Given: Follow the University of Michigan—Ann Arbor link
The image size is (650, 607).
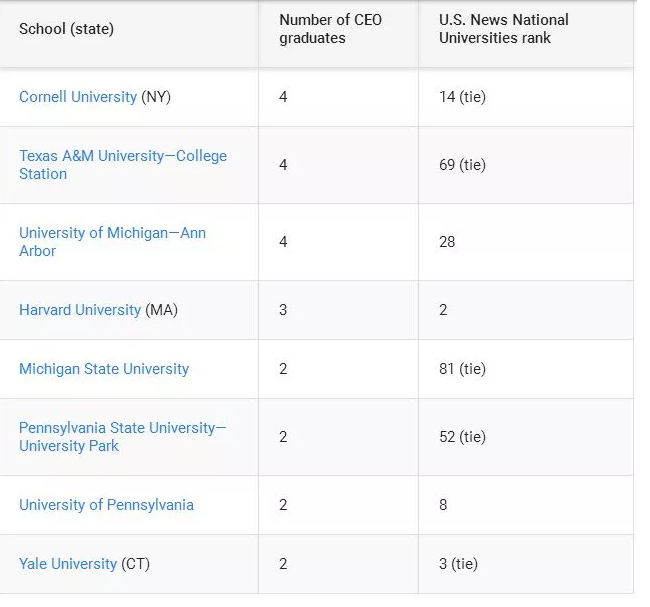Looking at the screenshot, I should [112, 242].
